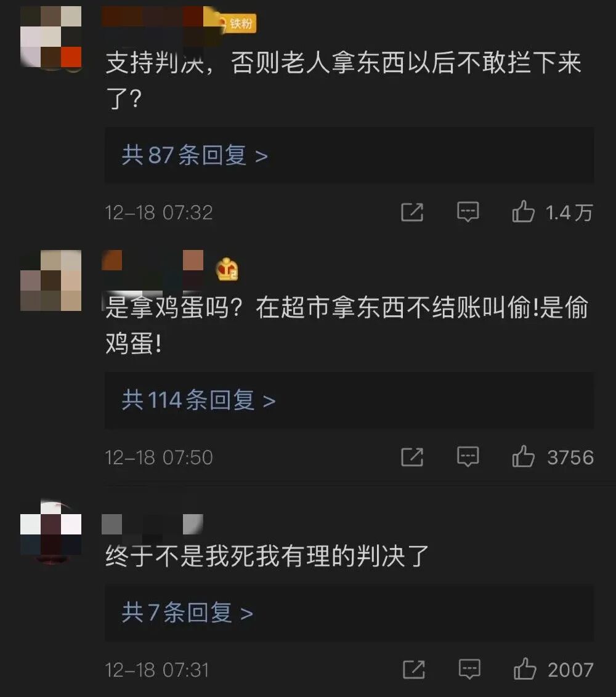Share the comment posted at 07:32
Image resolution: width=616 pixels, height=697 pixels.
tap(412, 212)
